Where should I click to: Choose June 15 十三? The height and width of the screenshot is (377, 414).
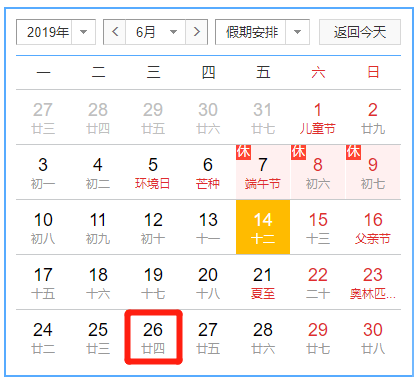point(318,227)
